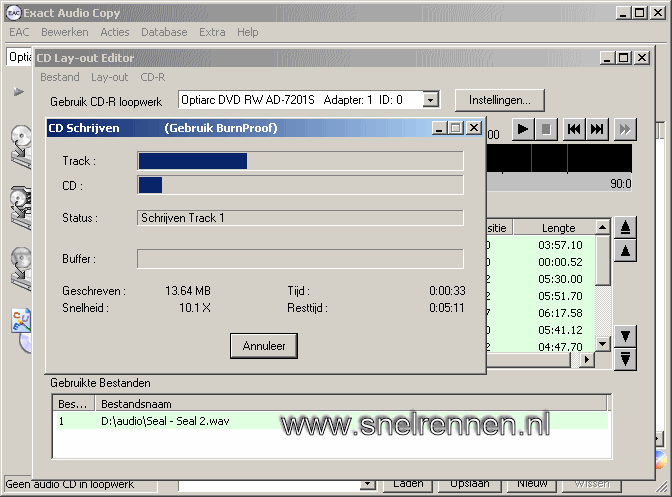The width and height of the screenshot is (672, 497).
Task: Click the CD progress bar
Action: [300, 186]
